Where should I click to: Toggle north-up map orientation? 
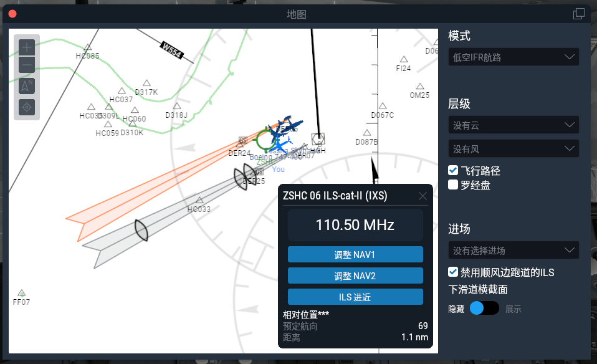(x=27, y=85)
